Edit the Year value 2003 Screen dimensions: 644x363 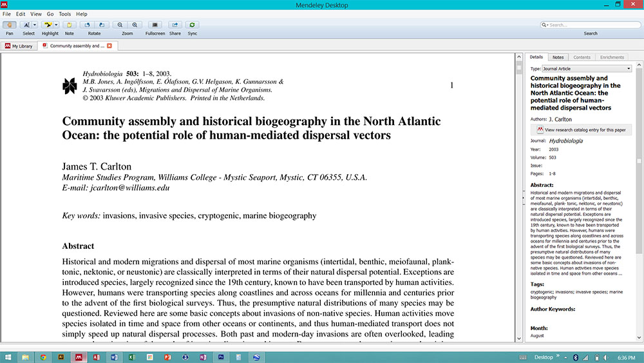tap(553, 150)
